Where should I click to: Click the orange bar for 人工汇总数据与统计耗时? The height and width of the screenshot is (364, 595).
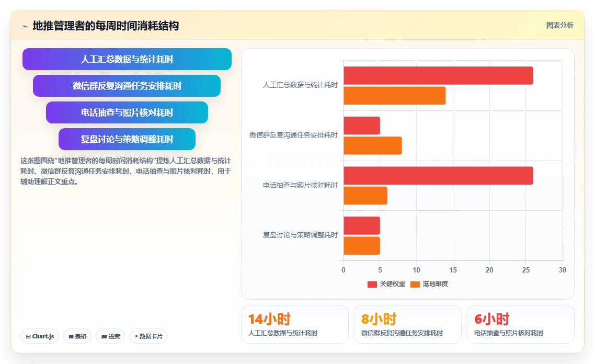395,96
